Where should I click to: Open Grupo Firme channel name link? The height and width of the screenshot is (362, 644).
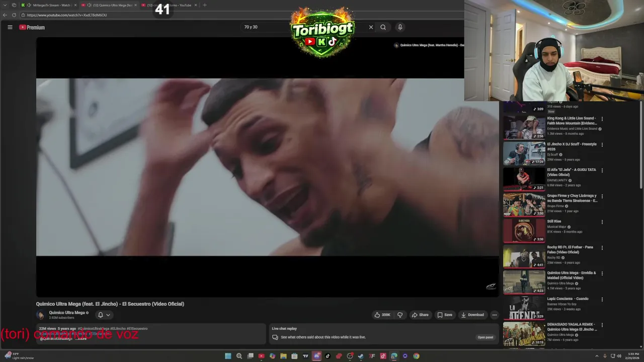click(x=555, y=206)
